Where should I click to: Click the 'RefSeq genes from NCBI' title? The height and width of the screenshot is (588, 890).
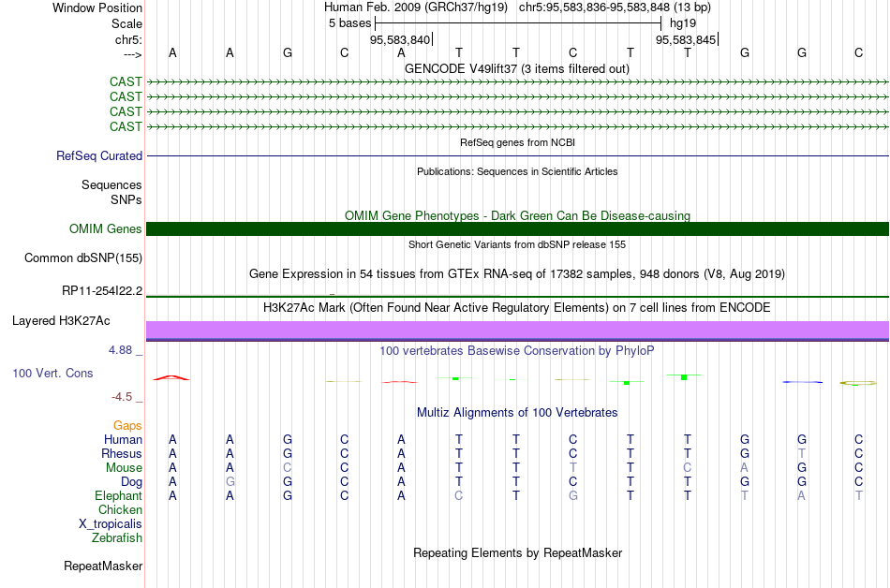pos(517,142)
